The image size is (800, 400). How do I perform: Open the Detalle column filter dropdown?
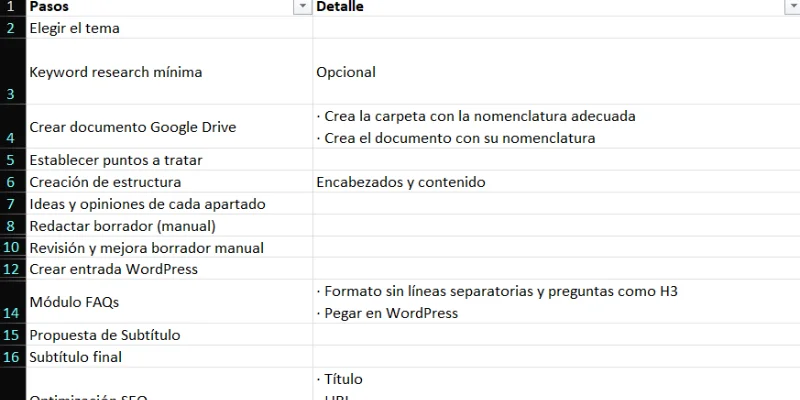pos(792,7)
